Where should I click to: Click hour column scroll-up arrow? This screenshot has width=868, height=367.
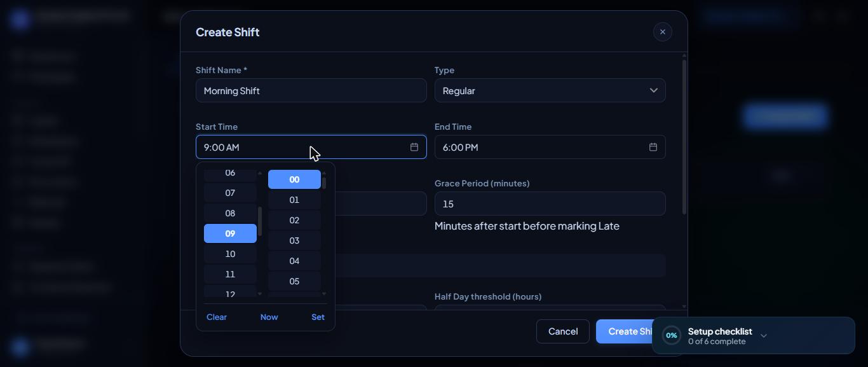pos(259,173)
